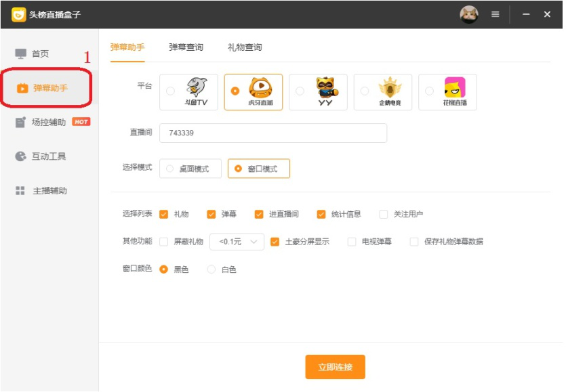Enable 保存礼物弹幕数据 checkbox
The height and width of the screenshot is (392, 587).
[x=414, y=242]
